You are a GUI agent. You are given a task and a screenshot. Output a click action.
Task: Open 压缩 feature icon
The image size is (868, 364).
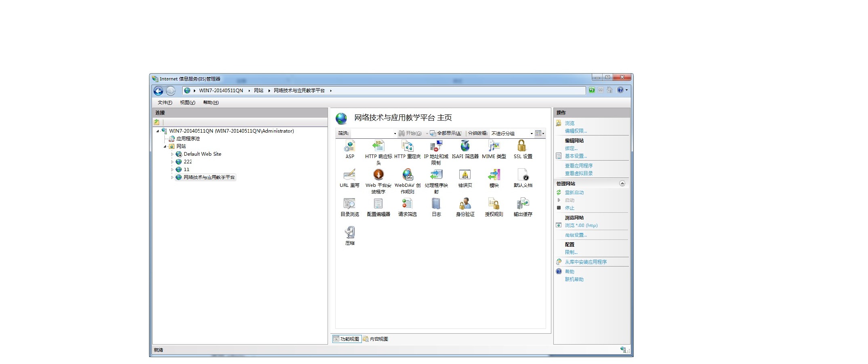click(x=350, y=236)
